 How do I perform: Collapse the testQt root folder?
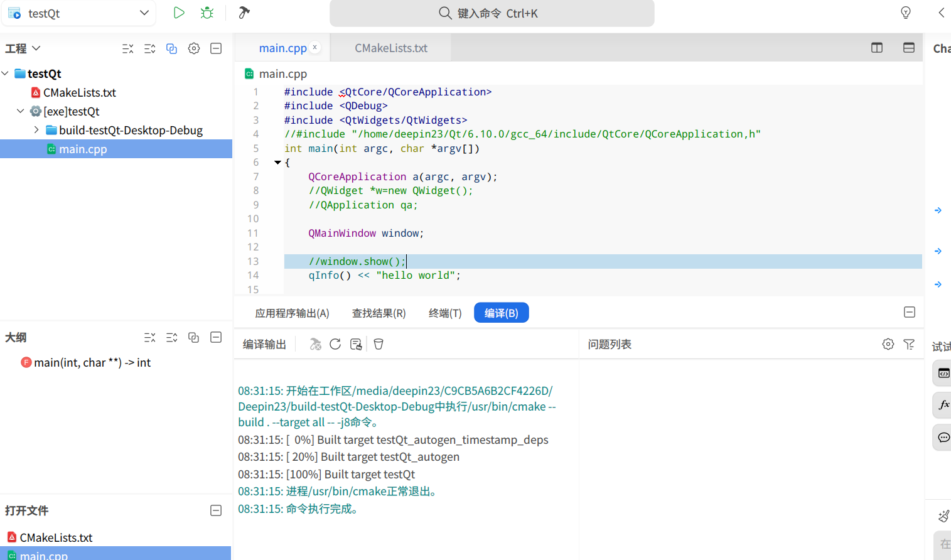(6, 73)
